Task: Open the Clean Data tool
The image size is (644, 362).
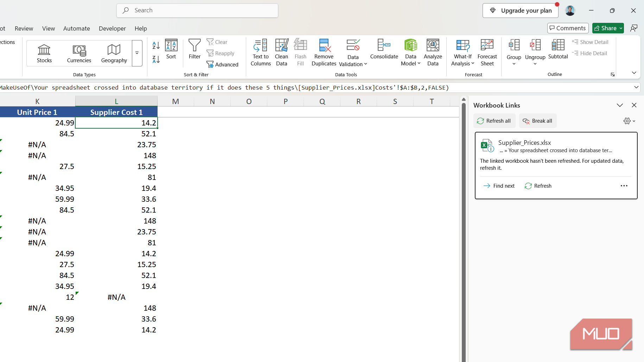Action: click(281, 53)
